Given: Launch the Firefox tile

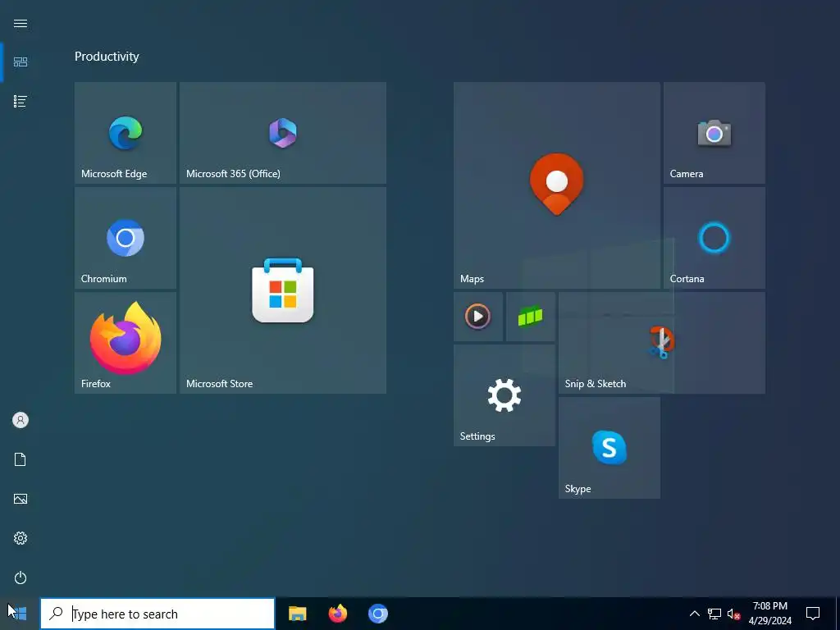Looking at the screenshot, I should tap(126, 343).
